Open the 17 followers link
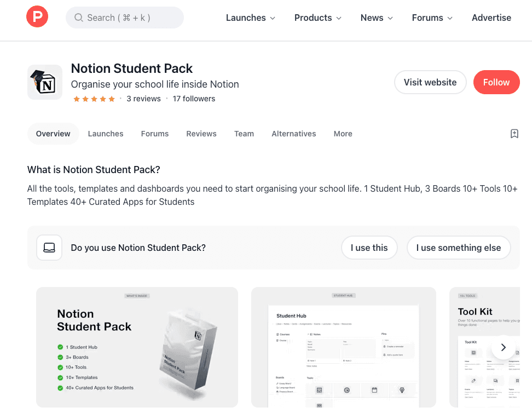This screenshot has height=413, width=532. (194, 99)
